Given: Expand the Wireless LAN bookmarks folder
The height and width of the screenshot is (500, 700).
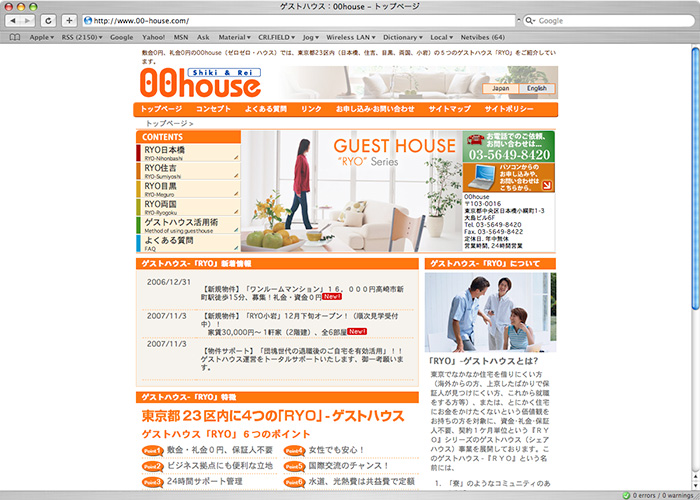Looking at the screenshot, I should (350, 38).
